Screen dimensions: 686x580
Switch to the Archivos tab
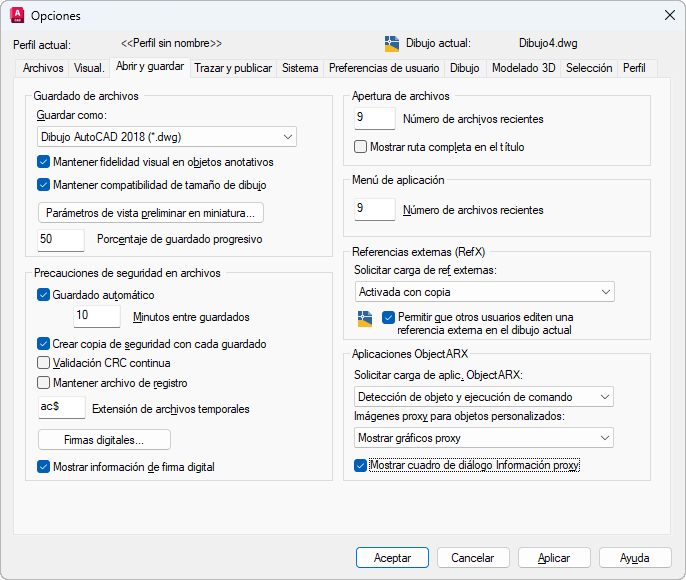point(43,68)
